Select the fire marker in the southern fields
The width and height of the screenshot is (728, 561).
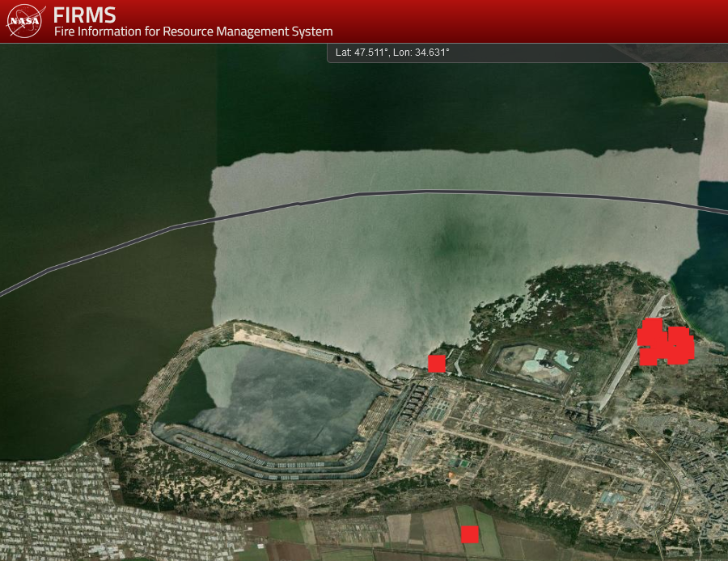[x=469, y=534]
